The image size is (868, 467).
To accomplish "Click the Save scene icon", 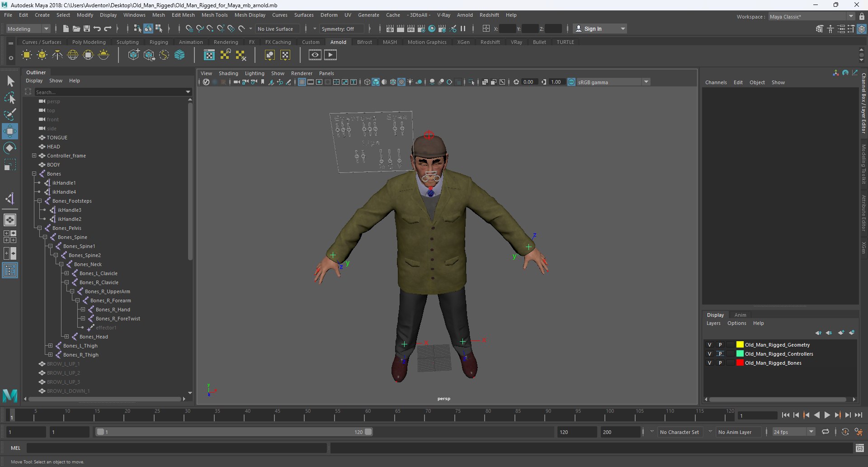I will click(86, 29).
